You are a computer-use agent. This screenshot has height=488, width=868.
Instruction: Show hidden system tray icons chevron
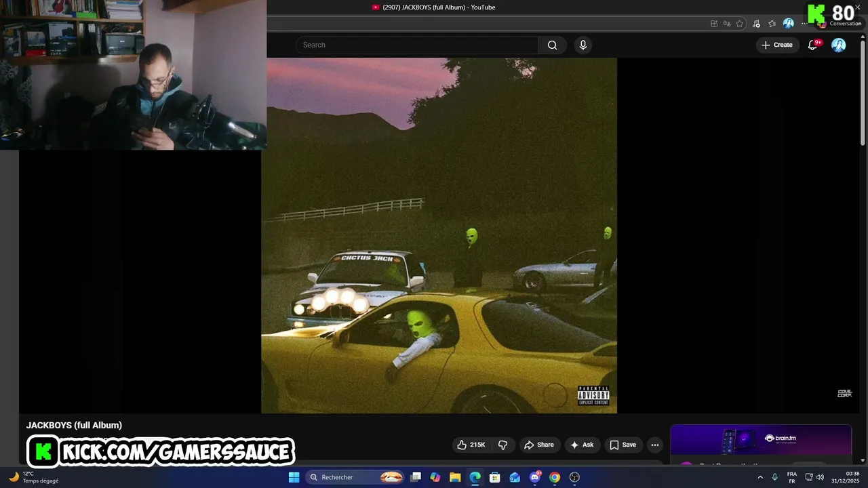[760, 477]
